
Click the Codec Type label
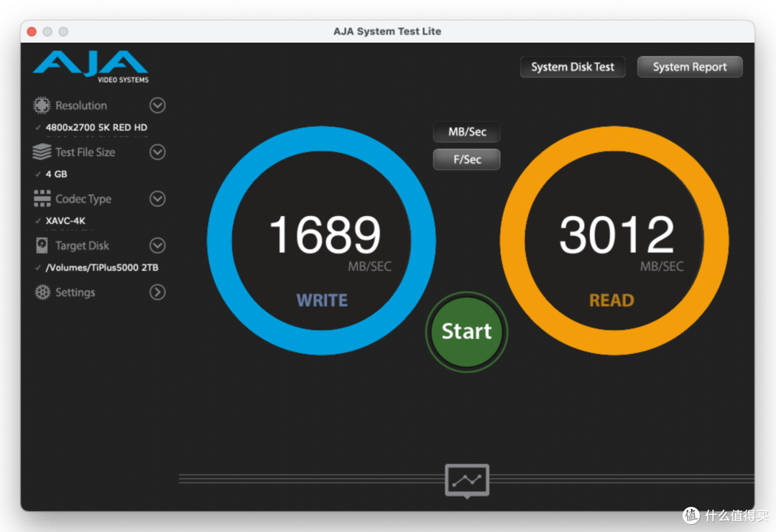(x=83, y=199)
